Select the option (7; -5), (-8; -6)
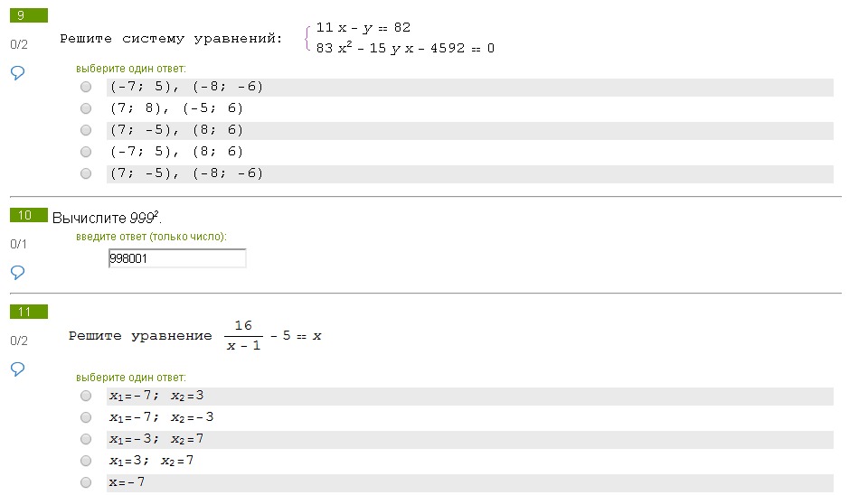Screen dimensions: 868x495 (x=86, y=173)
